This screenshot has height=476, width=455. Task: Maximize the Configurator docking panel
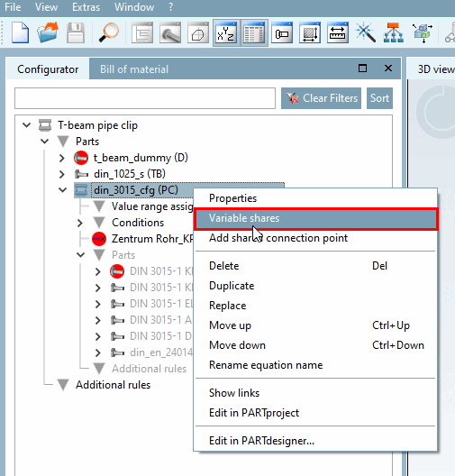tap(362, 68)
